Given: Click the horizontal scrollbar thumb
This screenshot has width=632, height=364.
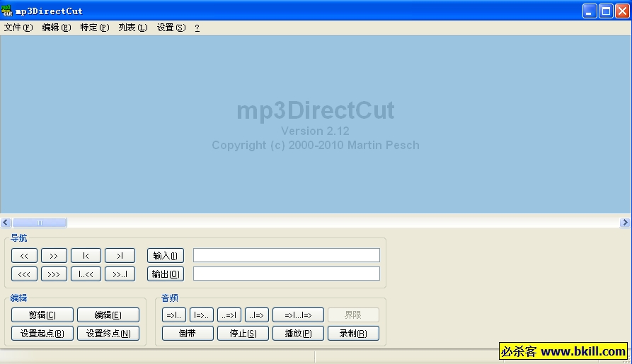Looking at the screenshot, I should pos(40,223).
